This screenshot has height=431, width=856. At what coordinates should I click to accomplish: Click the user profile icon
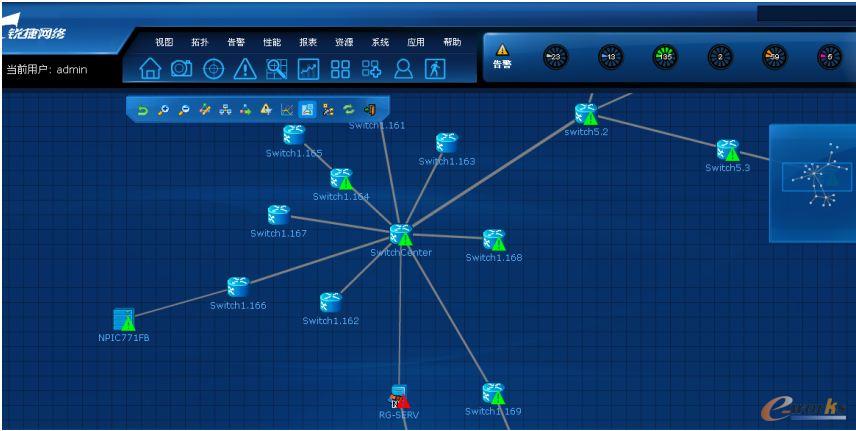[403, 68]
